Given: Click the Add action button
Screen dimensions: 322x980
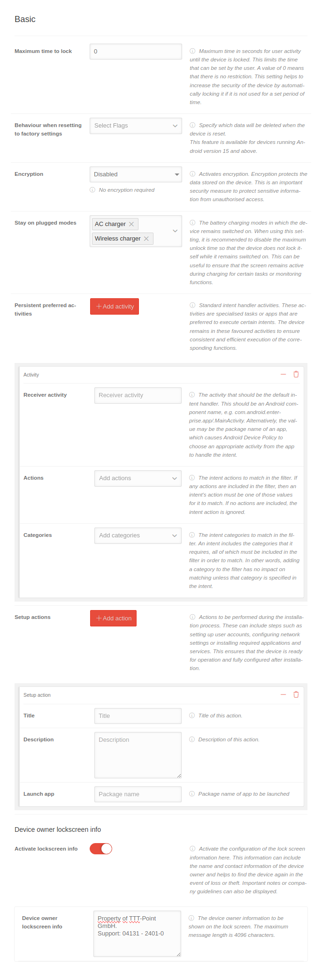Looking at the screenshot, I should [114, 618].
